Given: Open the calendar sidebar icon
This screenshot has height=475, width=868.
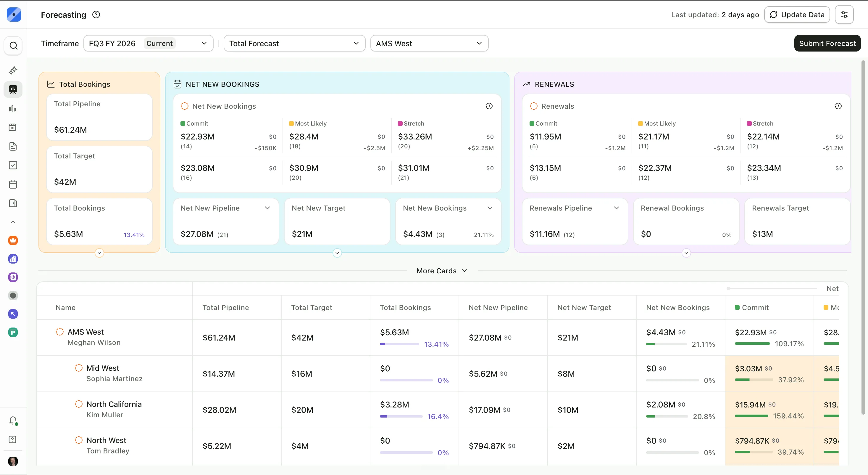Looking at the screenshot, I should tap(13, 184).
